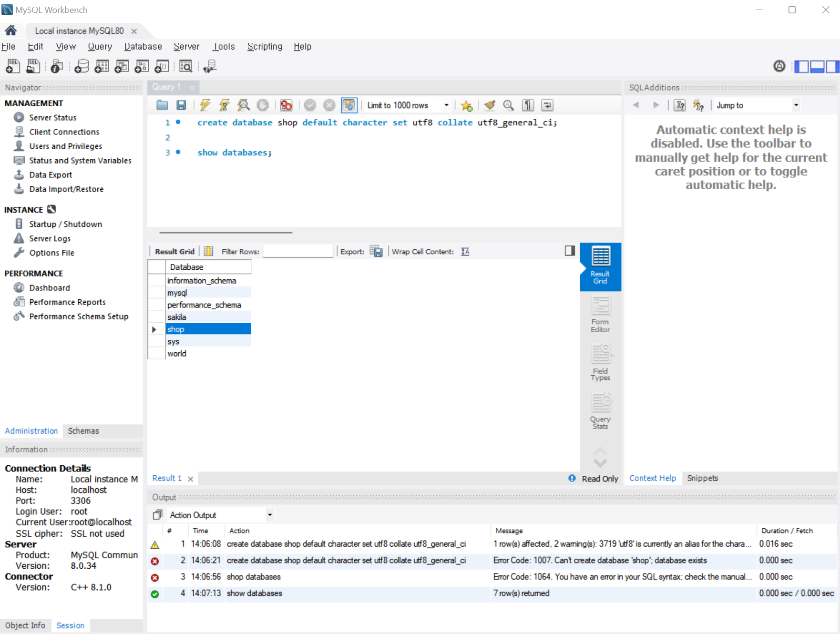This screenshot has width=840, height=634.
Task: Open the schema inspector toolbar icon
Action: [x=57, y=66]
